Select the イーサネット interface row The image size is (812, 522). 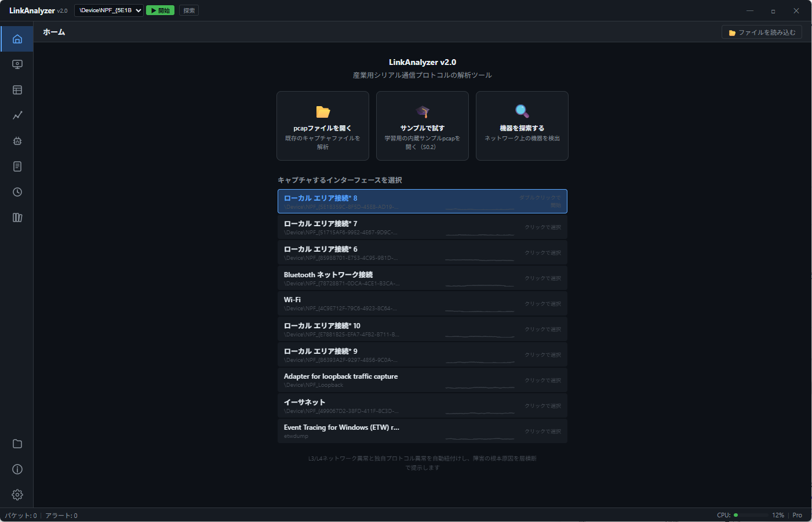click(423, 405)
